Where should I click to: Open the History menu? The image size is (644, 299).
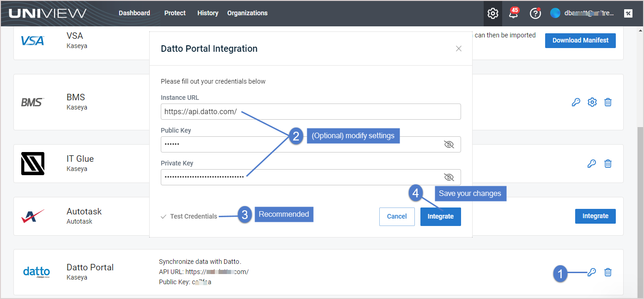point(208,13)
